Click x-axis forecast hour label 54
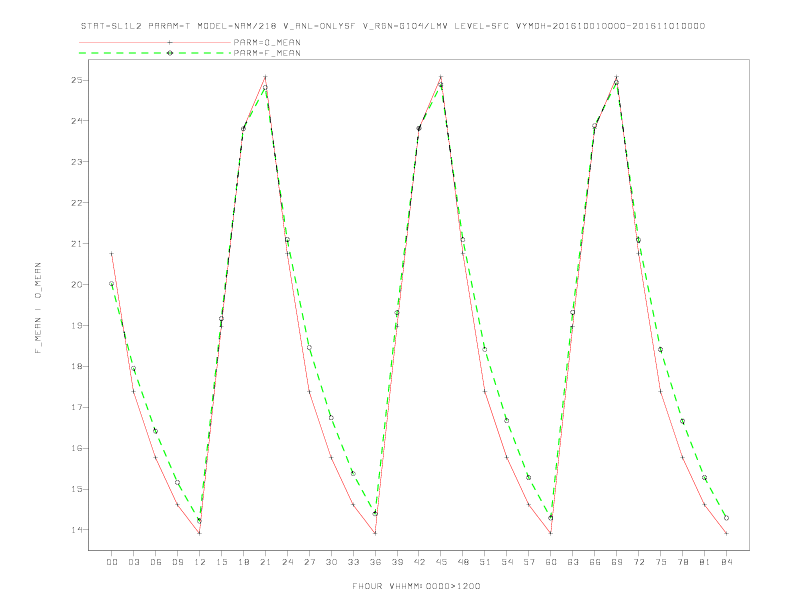 [507, 562]
